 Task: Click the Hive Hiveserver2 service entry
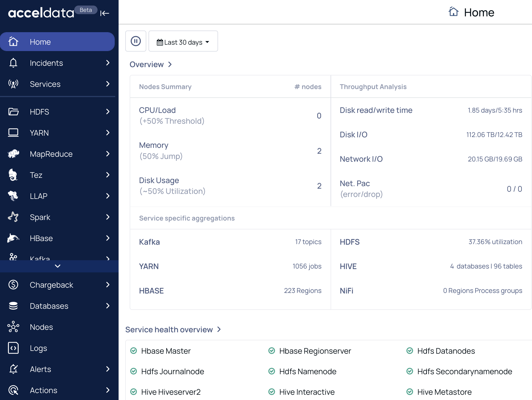pos(171,392)
